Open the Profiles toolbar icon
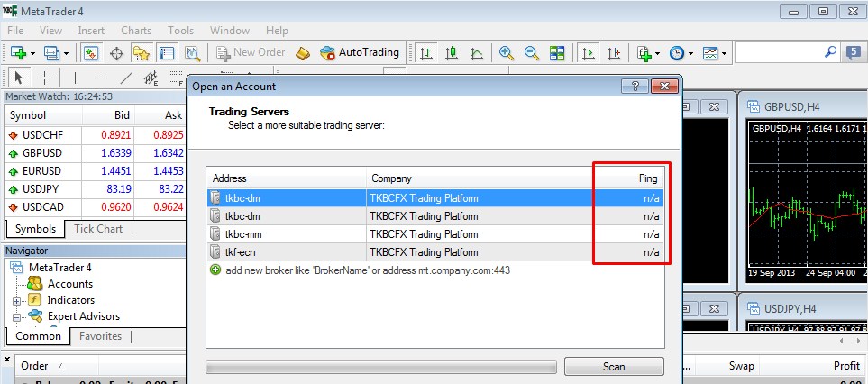Screen dimensions: 868x384 tap(51, 53)
